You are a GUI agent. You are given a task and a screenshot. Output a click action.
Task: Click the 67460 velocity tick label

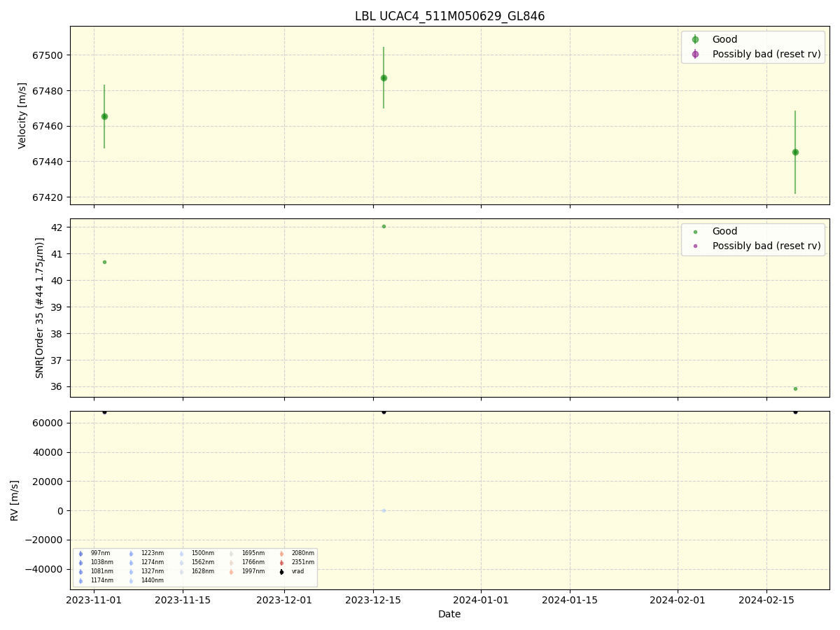(49, 126)
